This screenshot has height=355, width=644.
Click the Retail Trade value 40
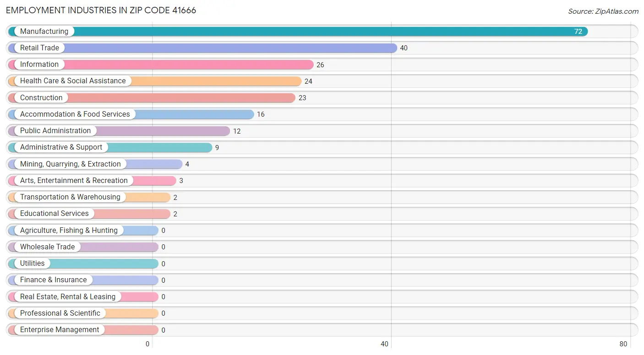pos(404,48)
